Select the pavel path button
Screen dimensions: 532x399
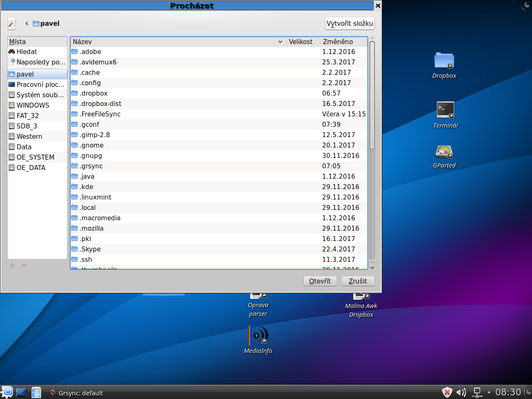(x=46, y=23)
